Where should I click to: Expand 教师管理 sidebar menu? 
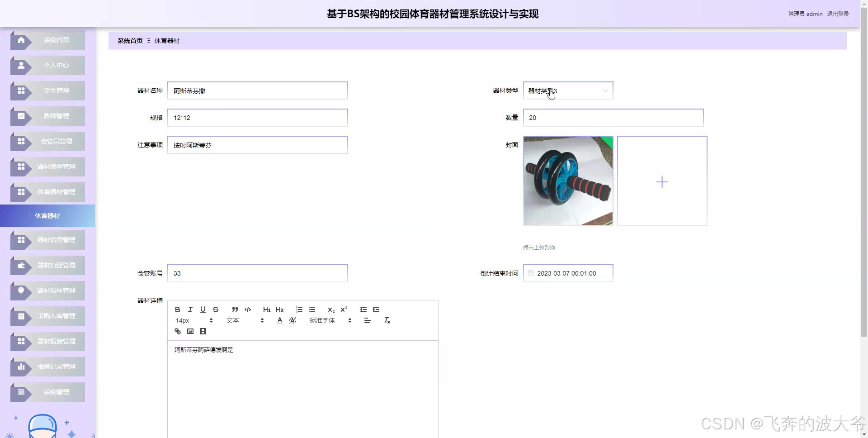[47, 116]
